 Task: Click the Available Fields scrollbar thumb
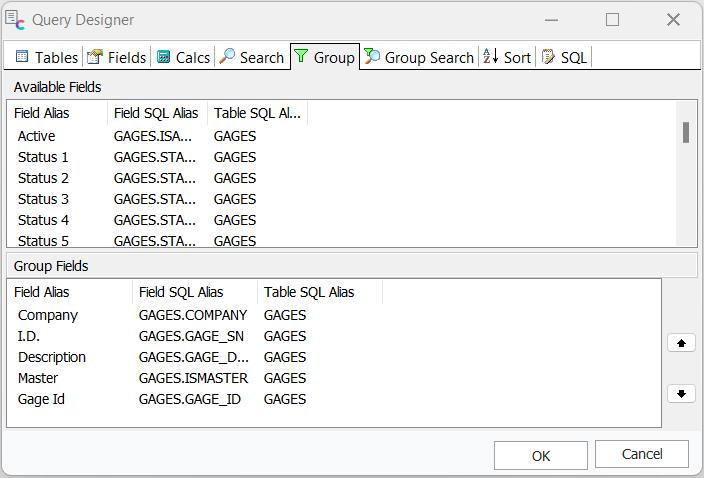[686, 132]
